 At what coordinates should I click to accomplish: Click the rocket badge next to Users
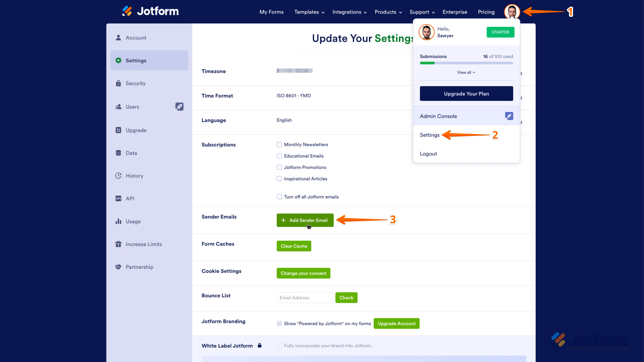(x=179, y=107)
